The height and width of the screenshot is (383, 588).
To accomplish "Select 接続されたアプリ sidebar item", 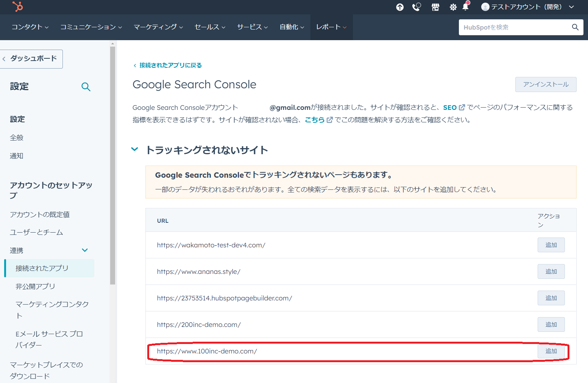I will 50,268.
